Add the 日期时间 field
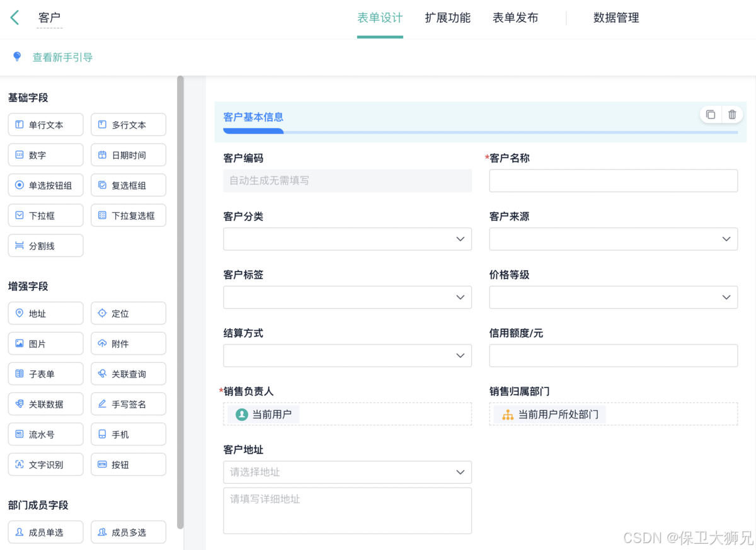 (x=129, y=155)
